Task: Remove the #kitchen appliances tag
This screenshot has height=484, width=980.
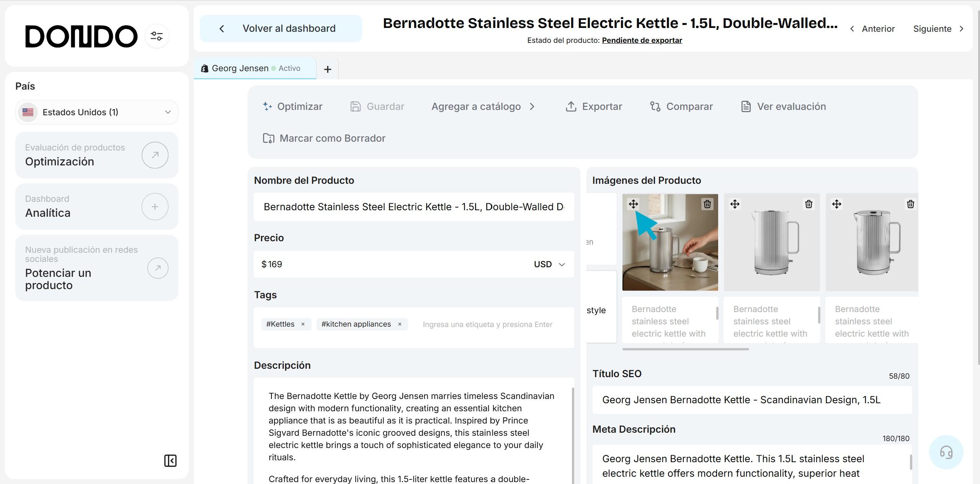Action: (x=400, y=324)
